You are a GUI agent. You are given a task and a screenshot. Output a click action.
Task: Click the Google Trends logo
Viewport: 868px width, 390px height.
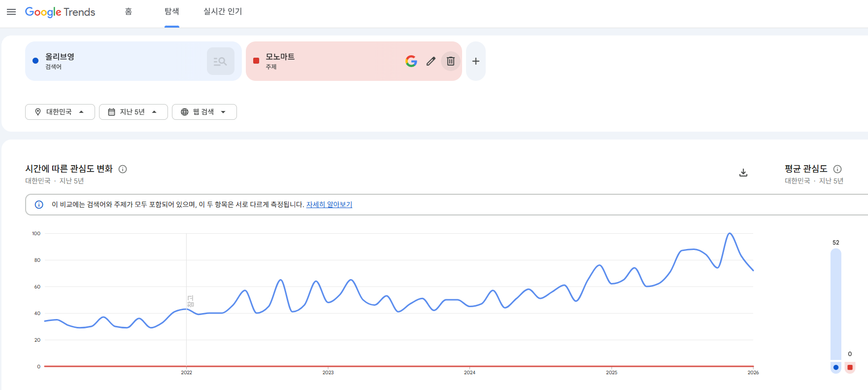[60, 12]
